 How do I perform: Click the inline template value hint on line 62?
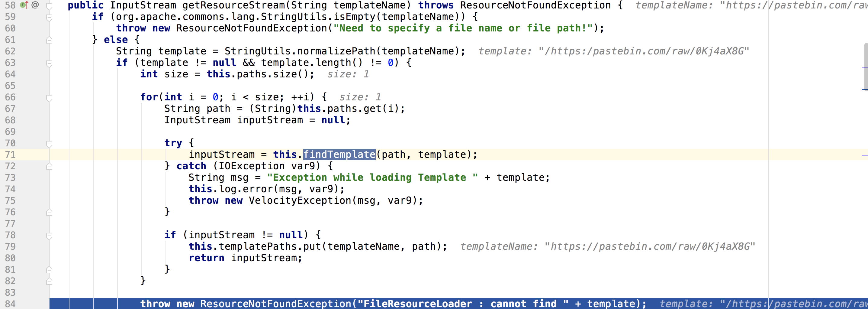(x=614, y=51)
